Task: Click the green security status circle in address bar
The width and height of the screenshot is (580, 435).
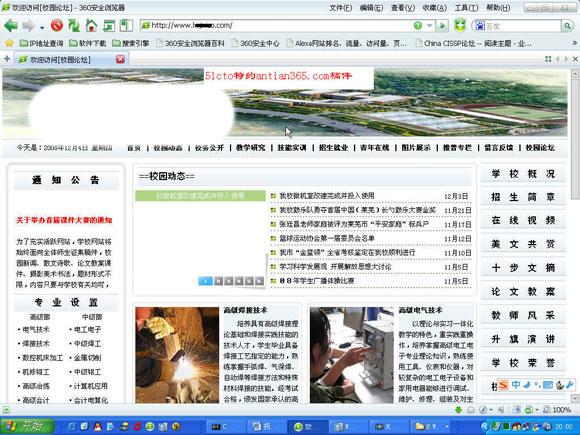Action: [418, 26]
